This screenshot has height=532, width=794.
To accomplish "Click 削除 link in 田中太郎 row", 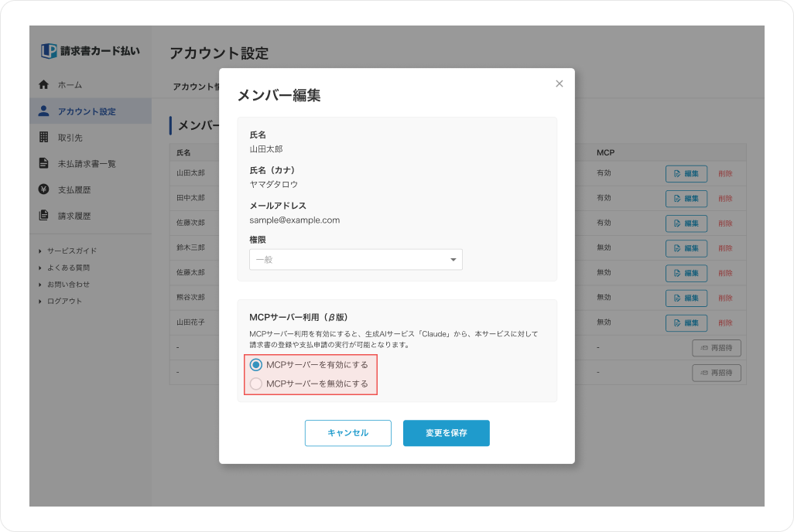I will click(725, 199).
